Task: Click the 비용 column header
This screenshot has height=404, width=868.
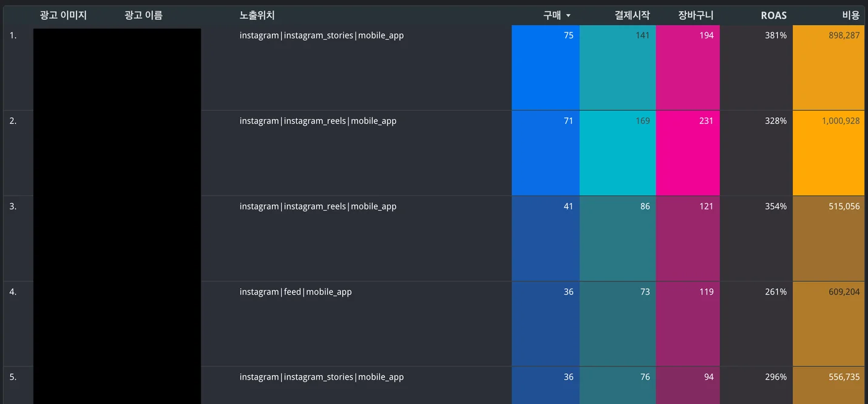Action: 851,15
